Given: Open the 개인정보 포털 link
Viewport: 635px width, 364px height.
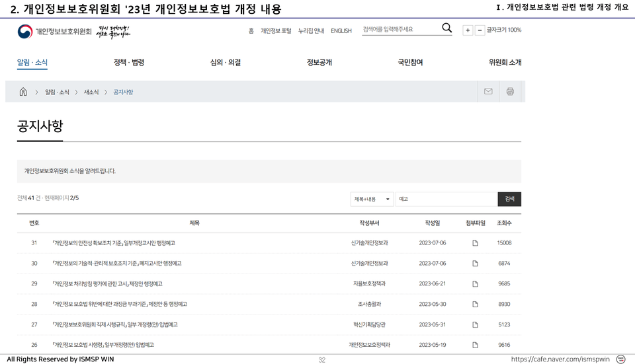Looking at the screenshot, I should pos(276,31).
